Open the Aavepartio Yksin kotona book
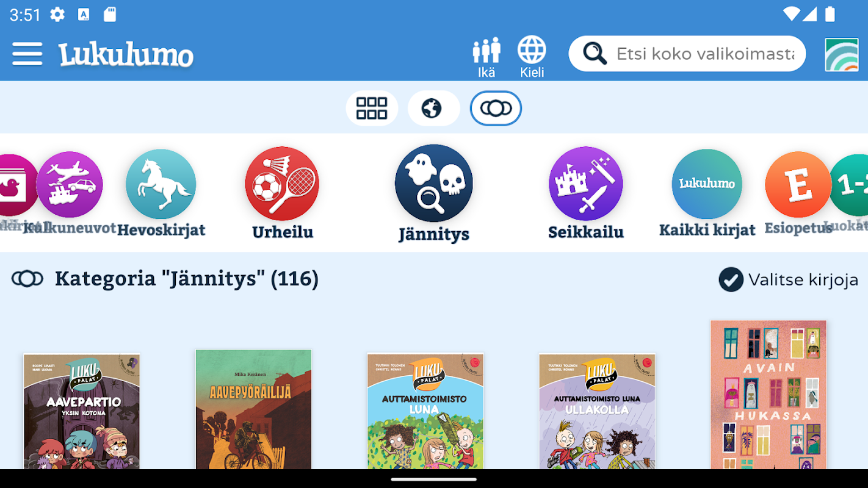Screen dimensions: 868x488 pos(82,411)
